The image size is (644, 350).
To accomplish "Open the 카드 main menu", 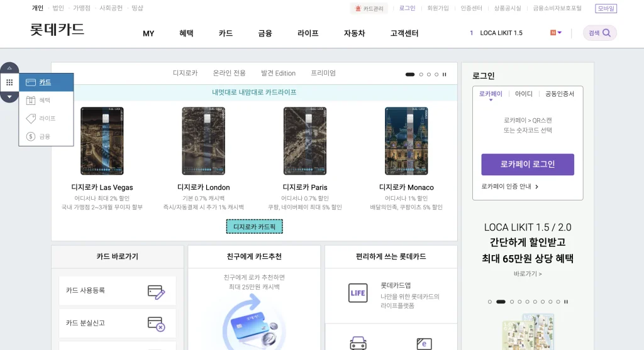I will tap(226, 33).
